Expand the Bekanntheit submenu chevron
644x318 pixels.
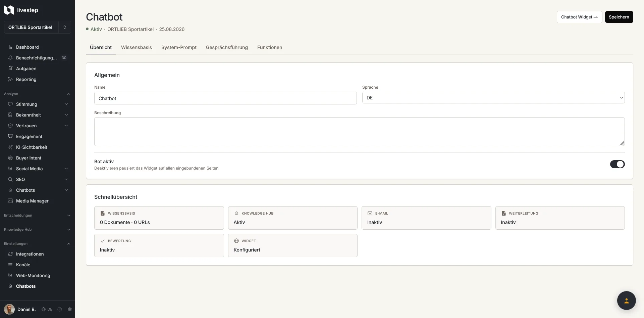(x=66, y=115)
